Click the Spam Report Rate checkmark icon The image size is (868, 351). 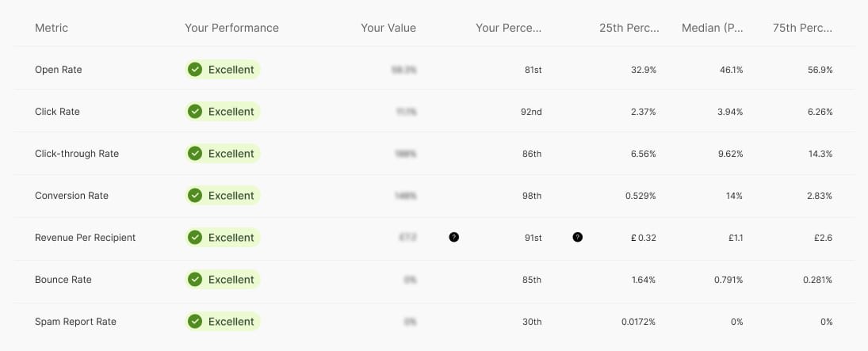195,322
